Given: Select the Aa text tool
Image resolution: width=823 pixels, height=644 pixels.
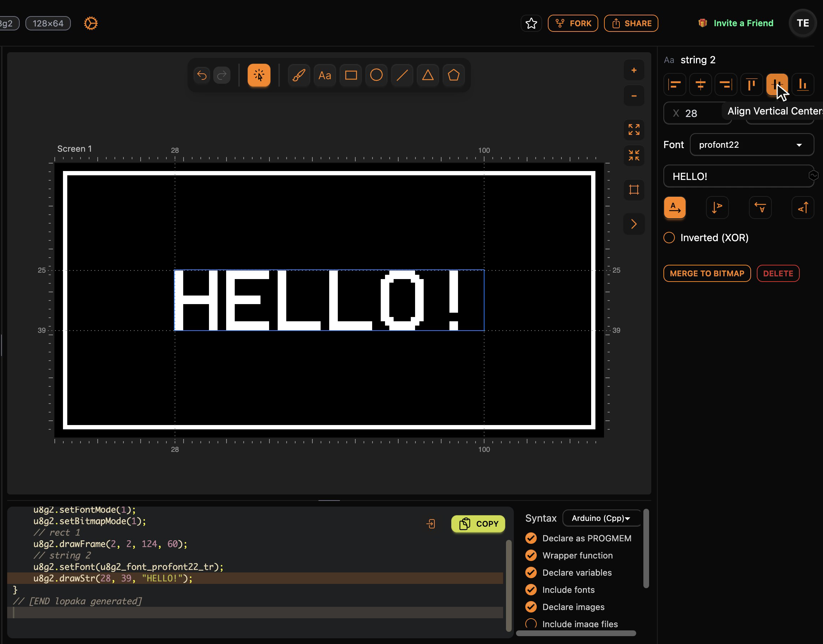Looking at the screenshot, I should tap(325, 75).
